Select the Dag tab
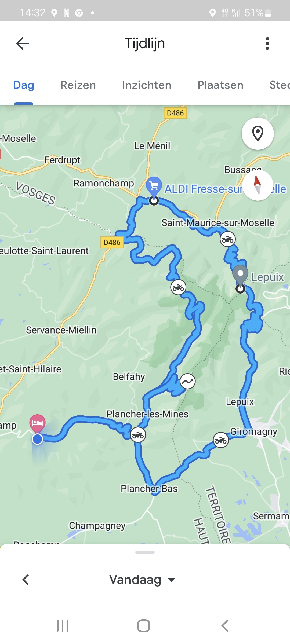Viewport: 290px width, 644px height. pos(24,85)
